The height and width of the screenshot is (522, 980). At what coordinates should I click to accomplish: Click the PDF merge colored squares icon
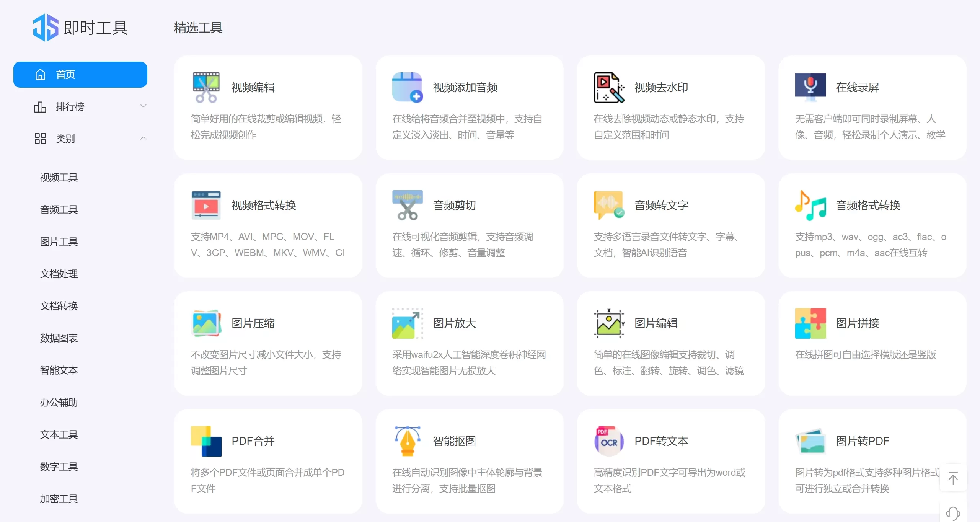coord(206,441)
